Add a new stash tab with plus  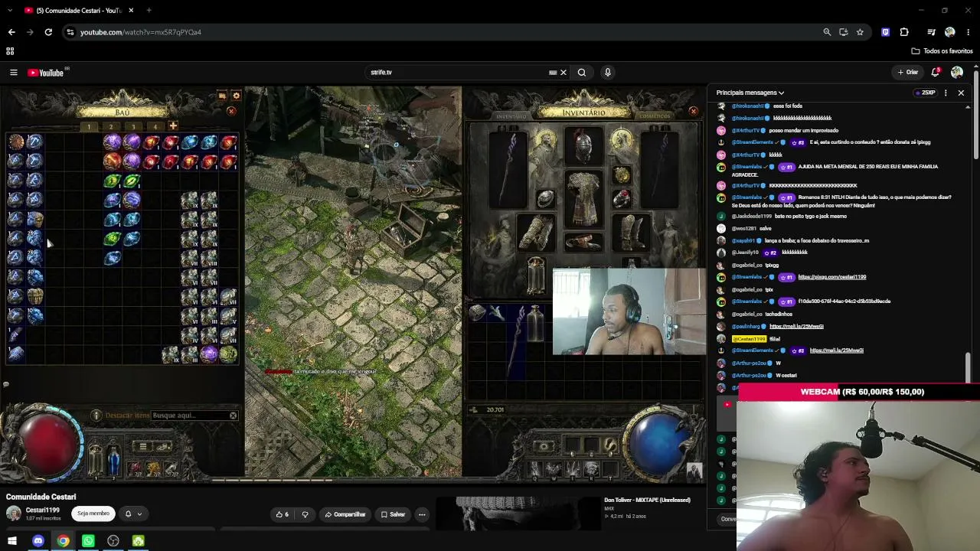173,126
